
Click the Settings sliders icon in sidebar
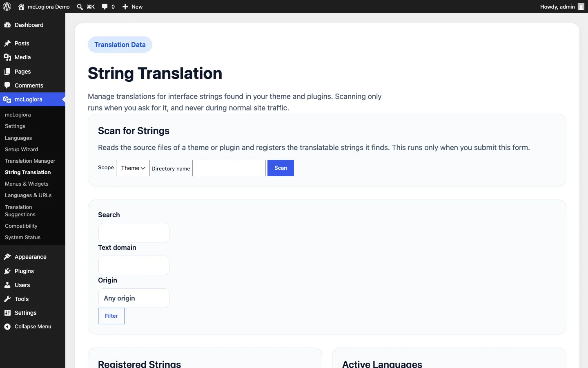[x=7, y=313]
